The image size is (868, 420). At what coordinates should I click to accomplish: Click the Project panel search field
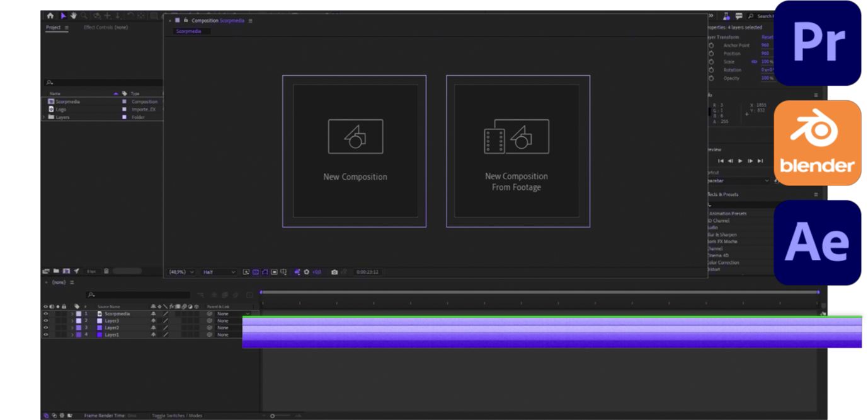tap(104, 83)
